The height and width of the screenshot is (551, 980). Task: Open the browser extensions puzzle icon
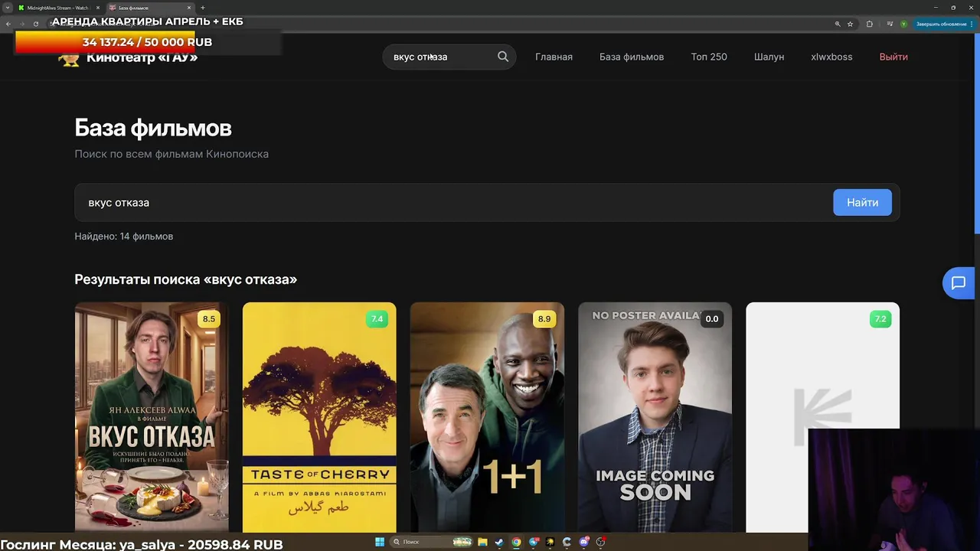tap(869, 24)
